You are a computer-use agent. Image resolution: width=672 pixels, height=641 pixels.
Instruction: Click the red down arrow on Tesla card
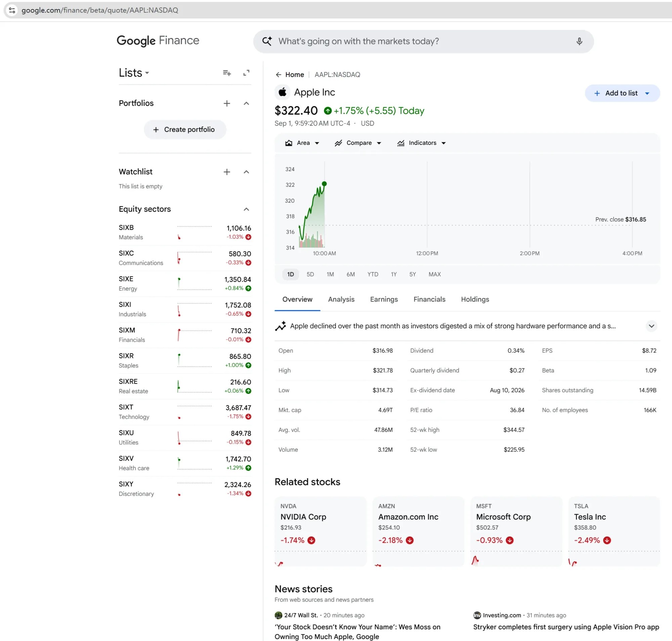point(607,540)
